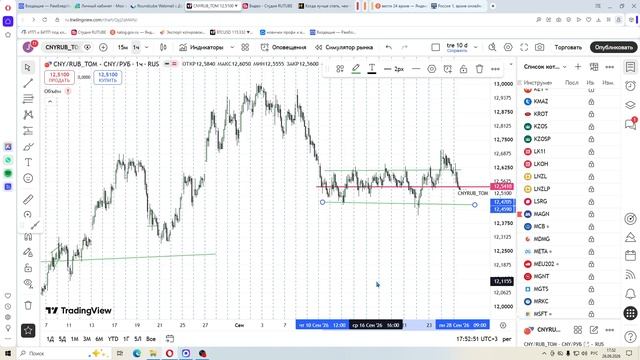Select the Все date range tab

[151, 339]
